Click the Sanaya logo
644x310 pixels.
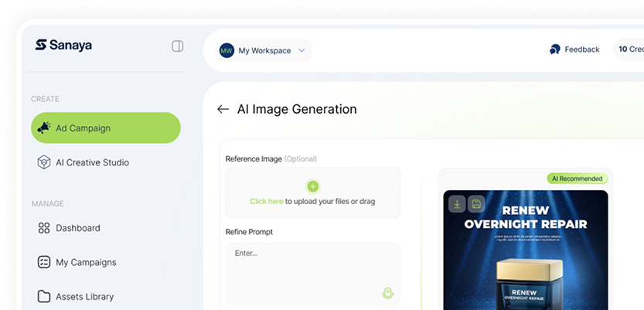click(x=63, y=45)
